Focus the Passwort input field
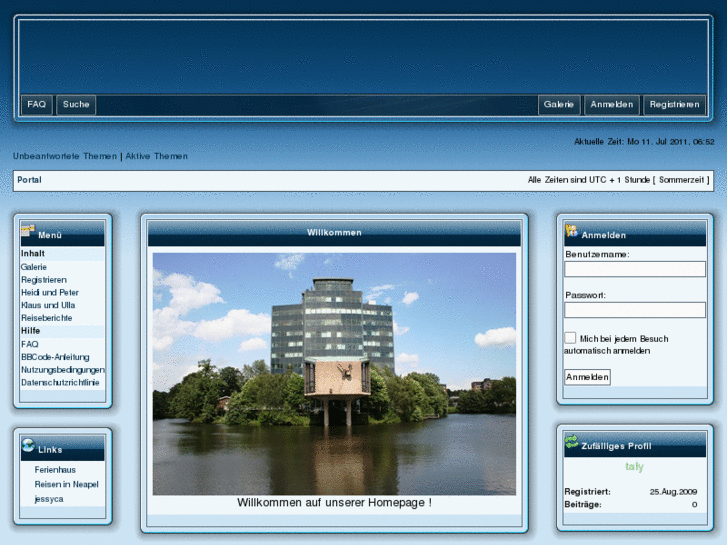The width and height of the screenshot is (727, 545). click(635, 310)
